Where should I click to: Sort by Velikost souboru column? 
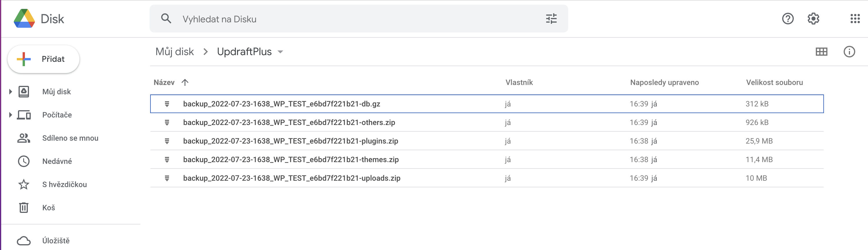pyautogui.click(x=774, y=82)
